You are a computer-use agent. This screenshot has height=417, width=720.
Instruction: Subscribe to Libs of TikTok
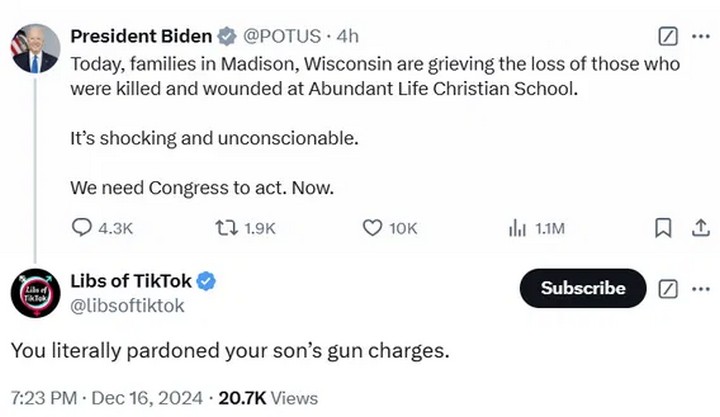pos(583,288)
